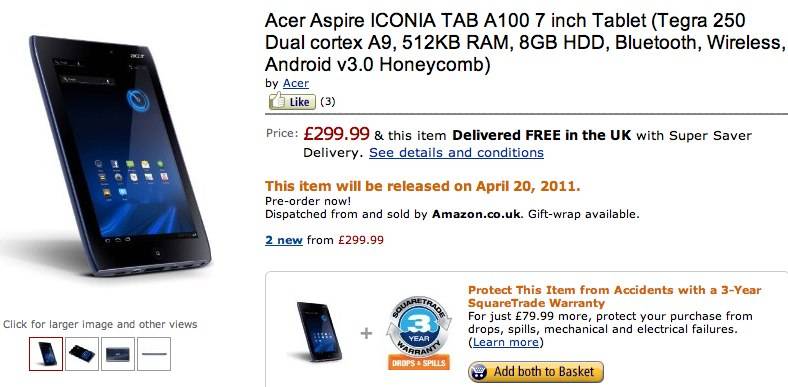Image resolution: width=788 pixels, height=387 pixels.
Task: Open See details and conditions link
Action: click(x=456, y=152)
